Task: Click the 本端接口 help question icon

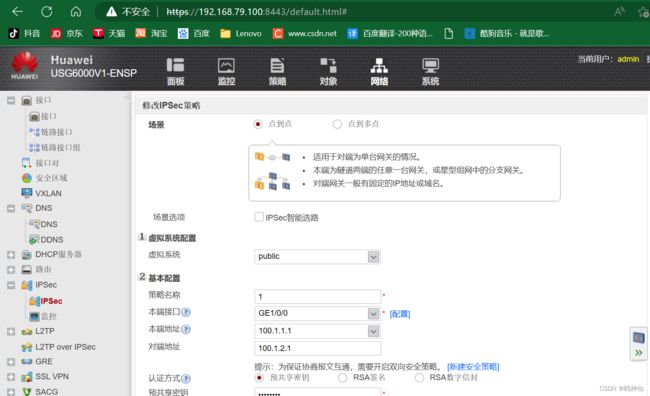Action: (x=186, y=312)
